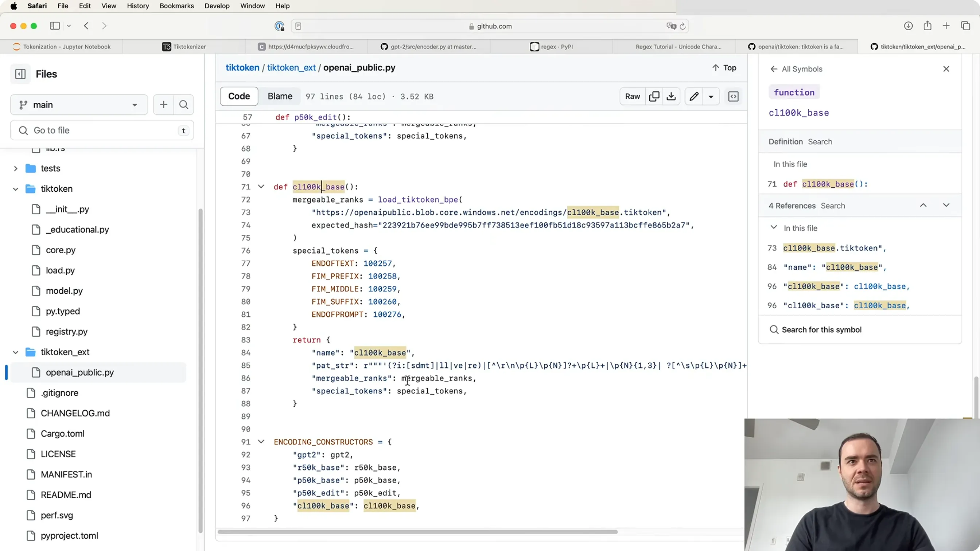Show tab overview icon
This screenshot has height=551, width=980.
(x=965, y=26)
